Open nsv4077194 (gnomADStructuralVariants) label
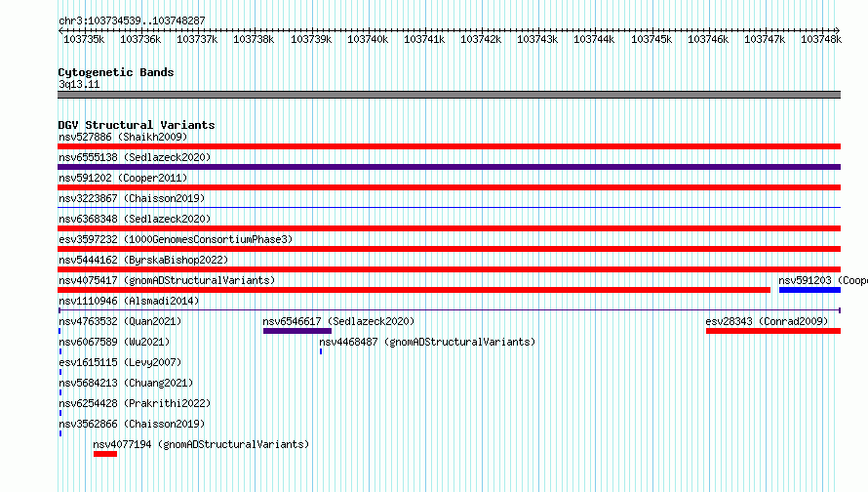The image size is (868, 492). tap(201, 444)
